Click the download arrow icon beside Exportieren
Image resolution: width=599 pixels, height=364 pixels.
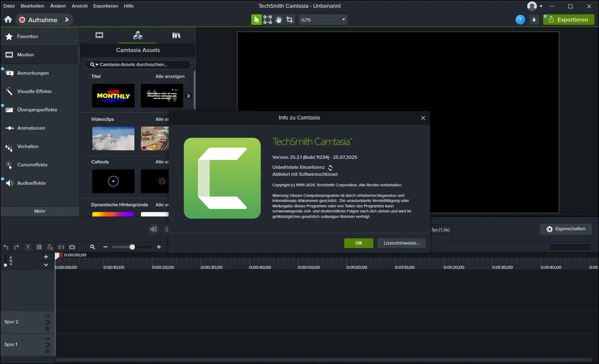pyautogui.click(x=534, y=20)
